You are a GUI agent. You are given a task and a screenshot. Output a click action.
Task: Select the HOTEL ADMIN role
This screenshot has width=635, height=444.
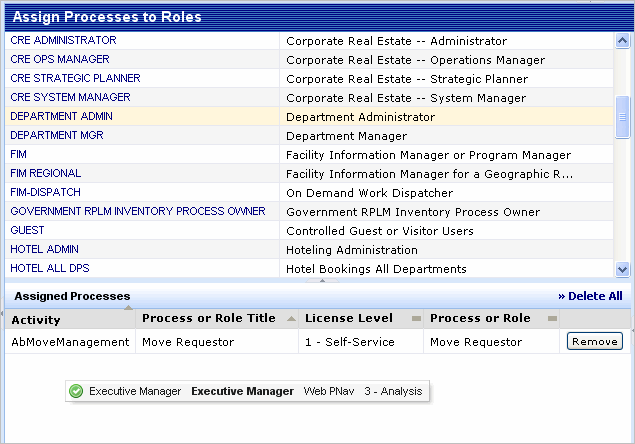[44, 250]
